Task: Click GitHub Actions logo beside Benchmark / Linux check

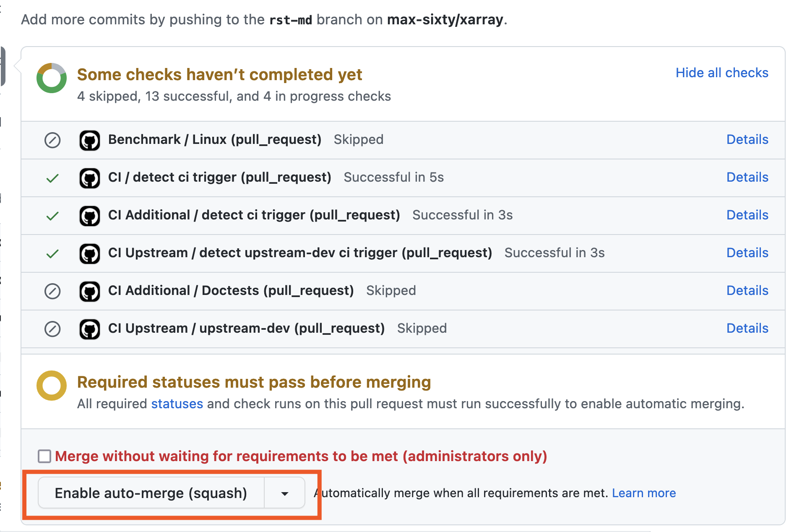Action: (x=90, y=140)
